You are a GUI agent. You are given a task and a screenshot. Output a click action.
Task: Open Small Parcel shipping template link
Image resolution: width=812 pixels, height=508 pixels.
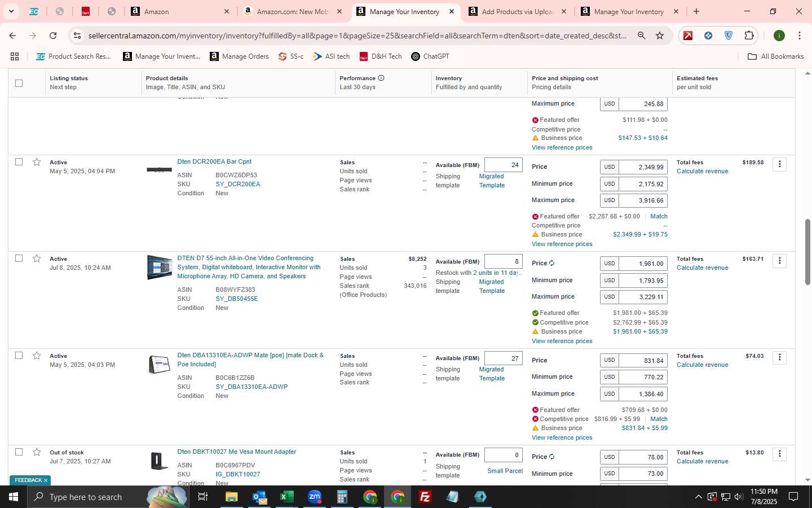(505, 471)
